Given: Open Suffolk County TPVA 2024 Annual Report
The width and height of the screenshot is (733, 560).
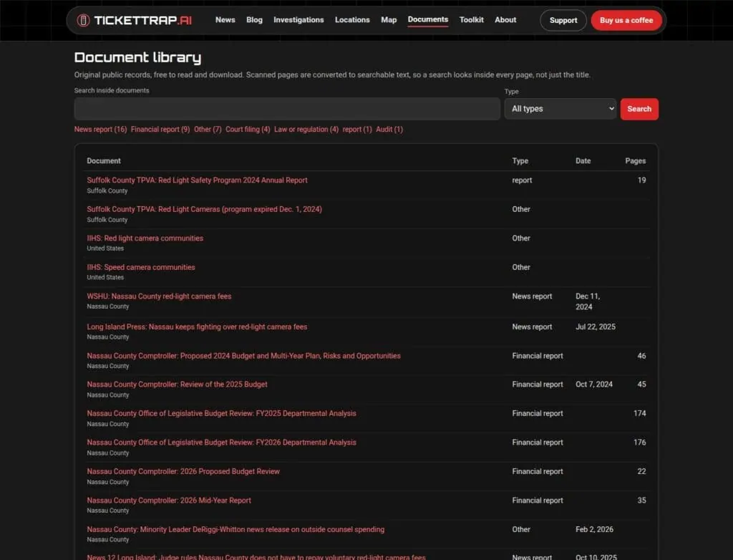Looking at the screenshot, I should 197,180.
